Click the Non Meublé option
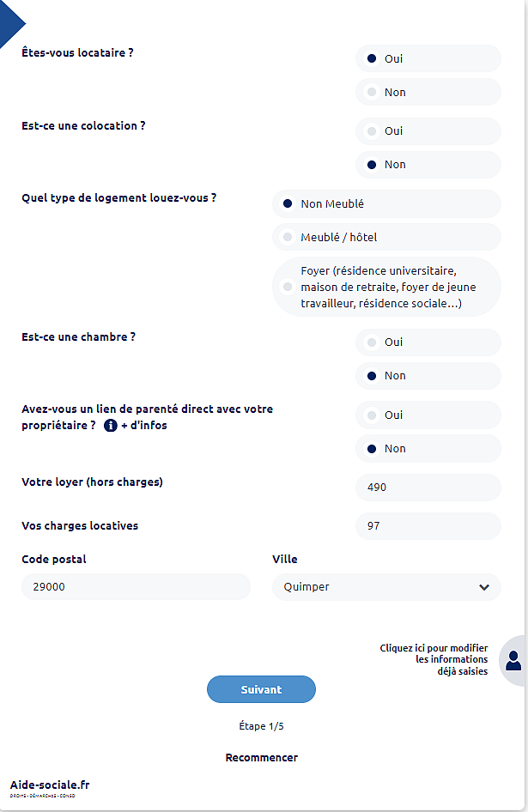528x812 pixels. click(x=386, y=203)
